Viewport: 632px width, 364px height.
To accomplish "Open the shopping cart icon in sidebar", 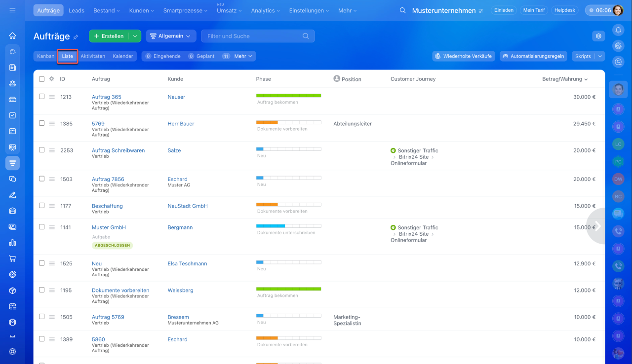I will pyautogui.click(x=12, y=258).
